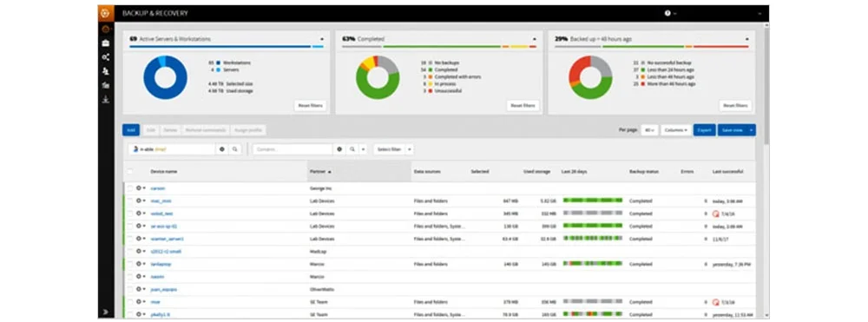Image resolution: width=868 pixels, height=322 pixels.
Task: Sort by the Device name column header
Action: (164, 172)
